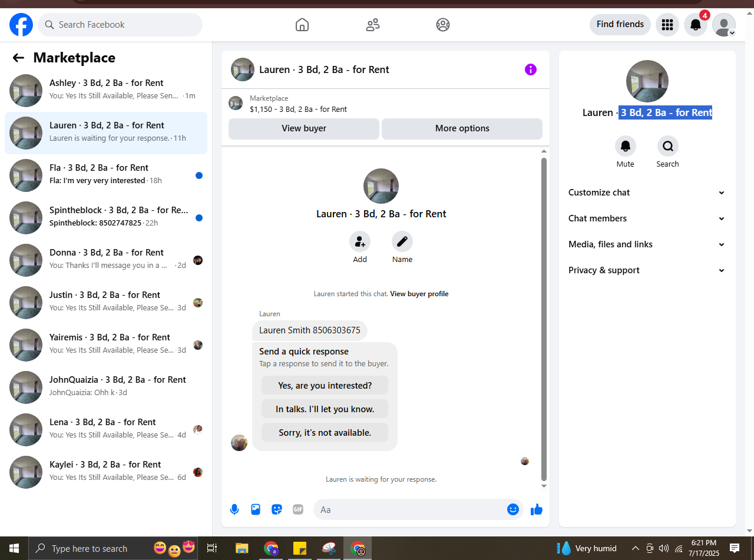Open the apps grid menu icon
This screenshot has width=754, height=560.
[667, 25]
